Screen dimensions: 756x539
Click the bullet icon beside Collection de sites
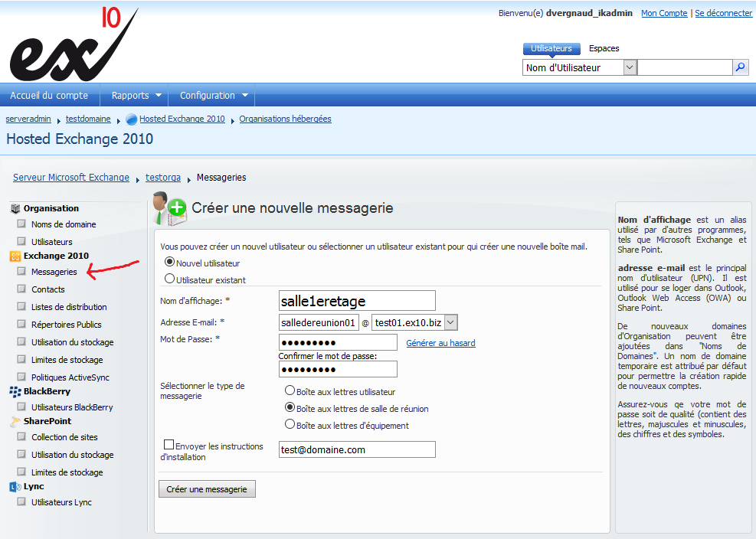tap(21, 436)
